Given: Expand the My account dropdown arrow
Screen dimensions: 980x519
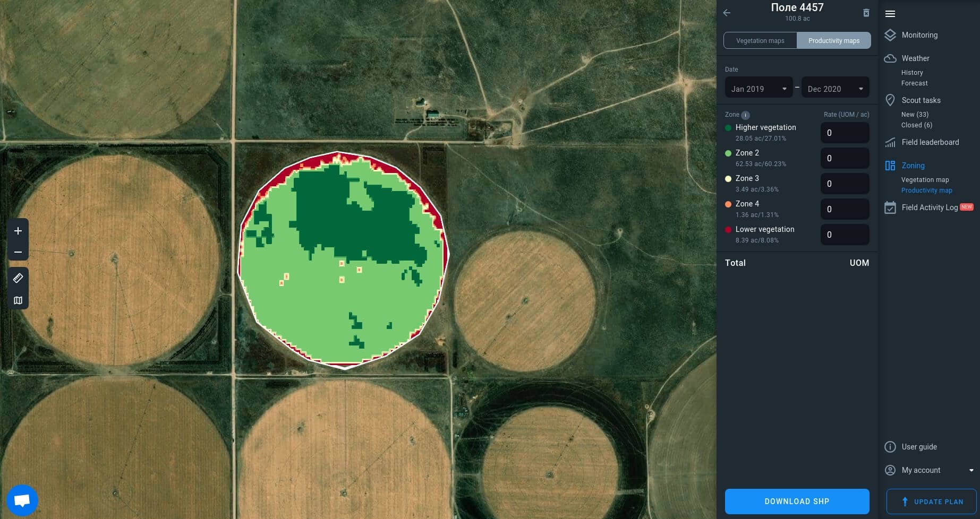Looking at the screenshot, I should pyautogui.click(x=972, y=470).
